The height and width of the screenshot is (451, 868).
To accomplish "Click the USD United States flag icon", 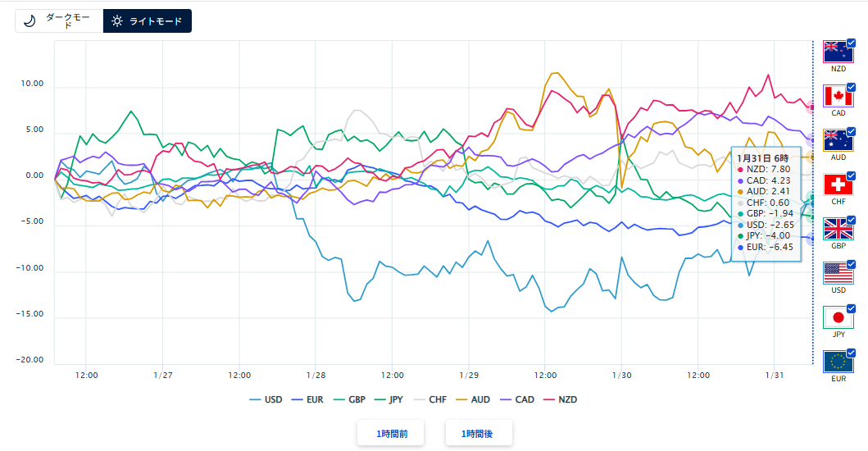I will click(838, 273).
